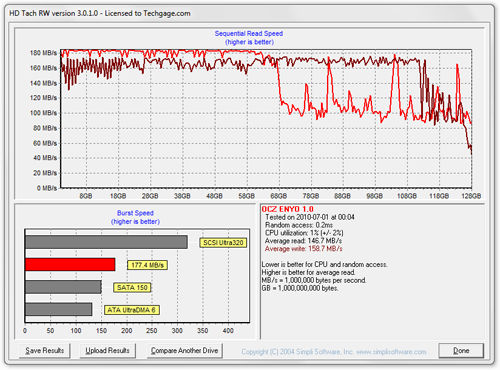Select the SATA 150 label
Viewport: 500px width, 370px height.
(132, 288)
